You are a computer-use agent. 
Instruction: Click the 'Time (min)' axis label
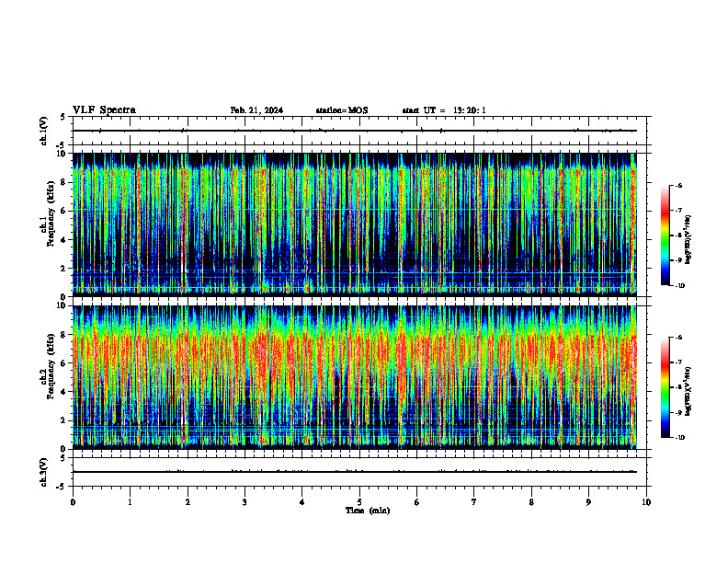tap(368, 511)
